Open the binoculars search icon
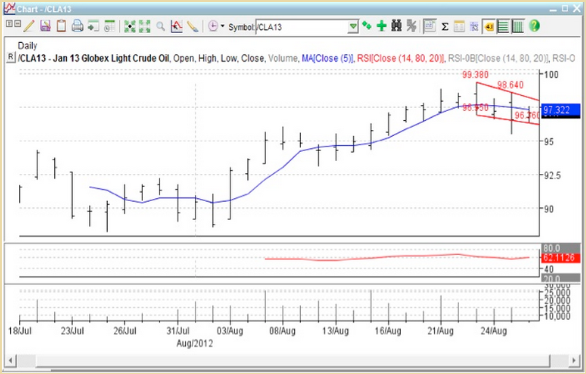Image resolution: width=586 pixels, height=374 pixels. [x=397, y=26]
